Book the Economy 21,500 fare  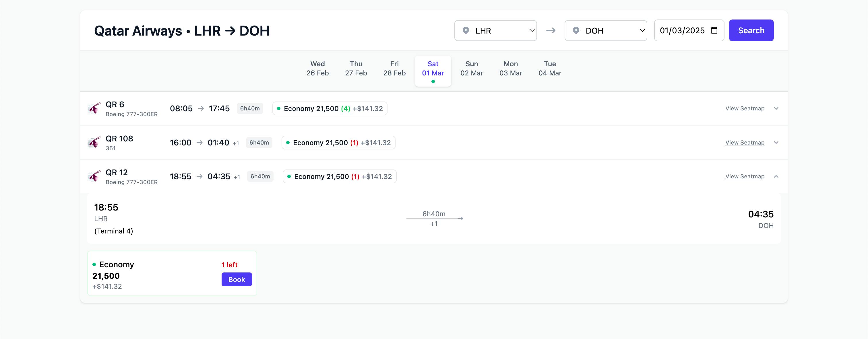(x=237, y=279)
